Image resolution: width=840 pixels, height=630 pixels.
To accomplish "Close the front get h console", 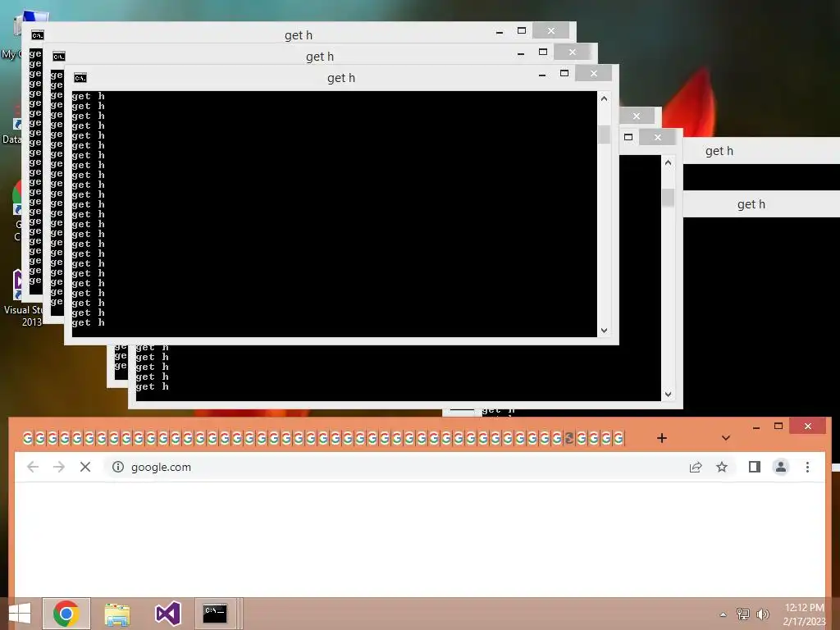I will (594, 73).
